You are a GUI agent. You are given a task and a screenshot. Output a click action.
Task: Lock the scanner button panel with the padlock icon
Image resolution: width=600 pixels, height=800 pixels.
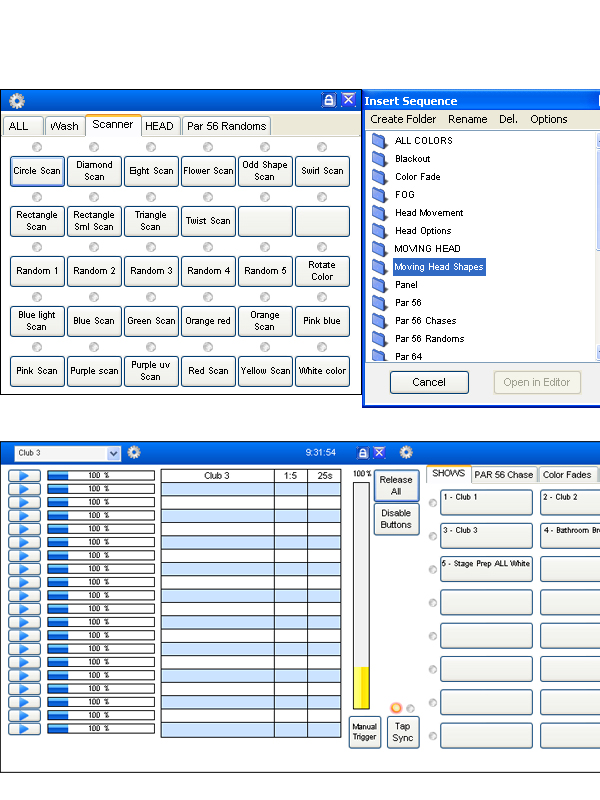pos(329,100)
